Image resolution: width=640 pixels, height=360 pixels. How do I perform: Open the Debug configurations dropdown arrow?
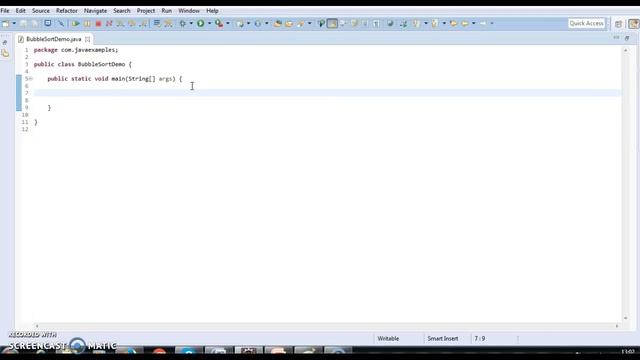click(191, 24)
